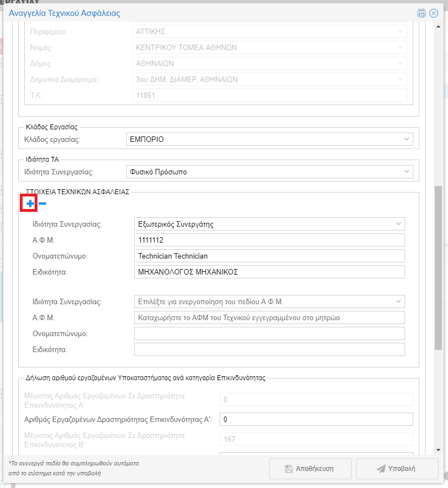This screenshot has height=488, width=448.
Task: Click the scrollbar down arrow
Action: 438,450
